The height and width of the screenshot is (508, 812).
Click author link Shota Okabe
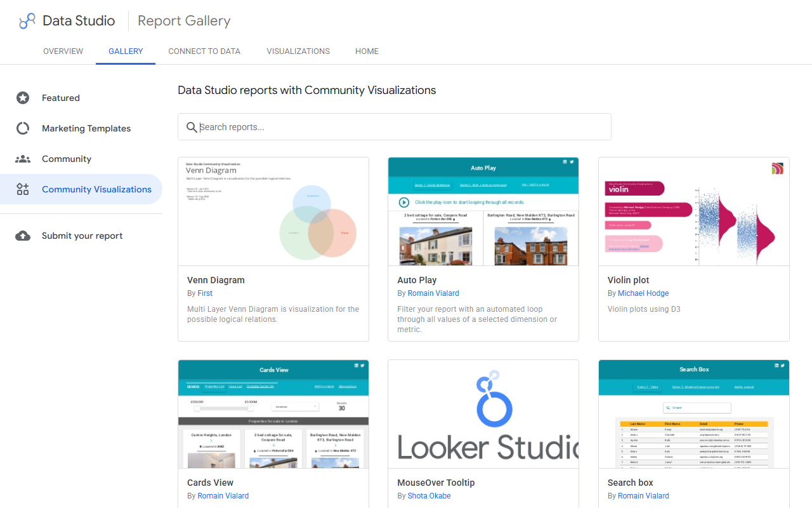(429, 496)
